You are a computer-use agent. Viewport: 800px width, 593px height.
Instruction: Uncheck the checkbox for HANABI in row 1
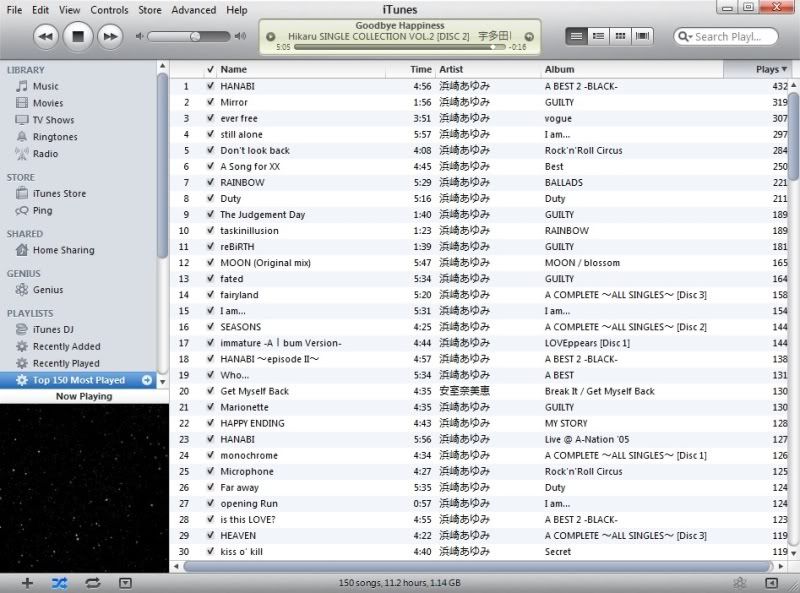(x=210, y=86)
